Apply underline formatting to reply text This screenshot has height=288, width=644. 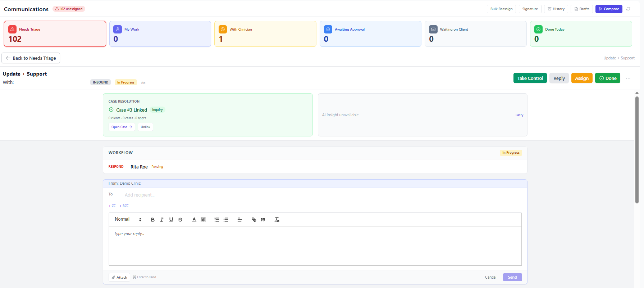(x=171, y=220)
